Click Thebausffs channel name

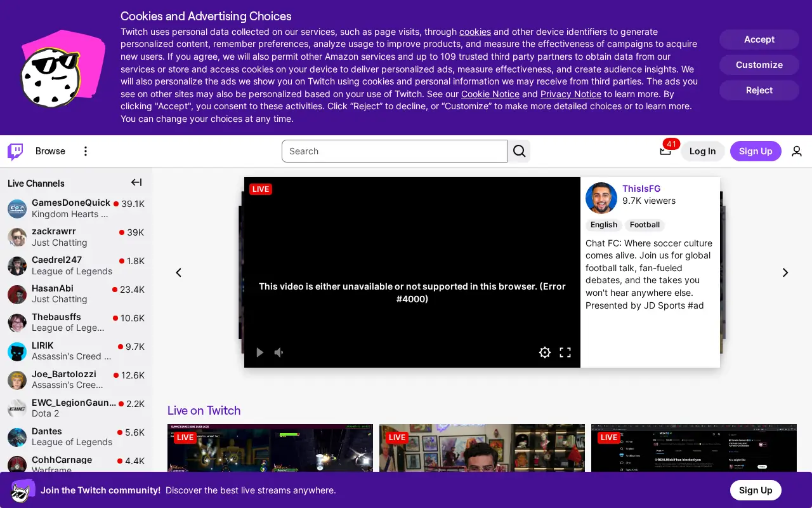pos(56,317)
